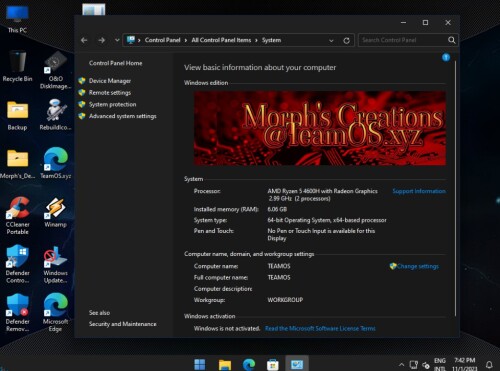Open Microsoft Store from taskbar

(x=273, y=364)
